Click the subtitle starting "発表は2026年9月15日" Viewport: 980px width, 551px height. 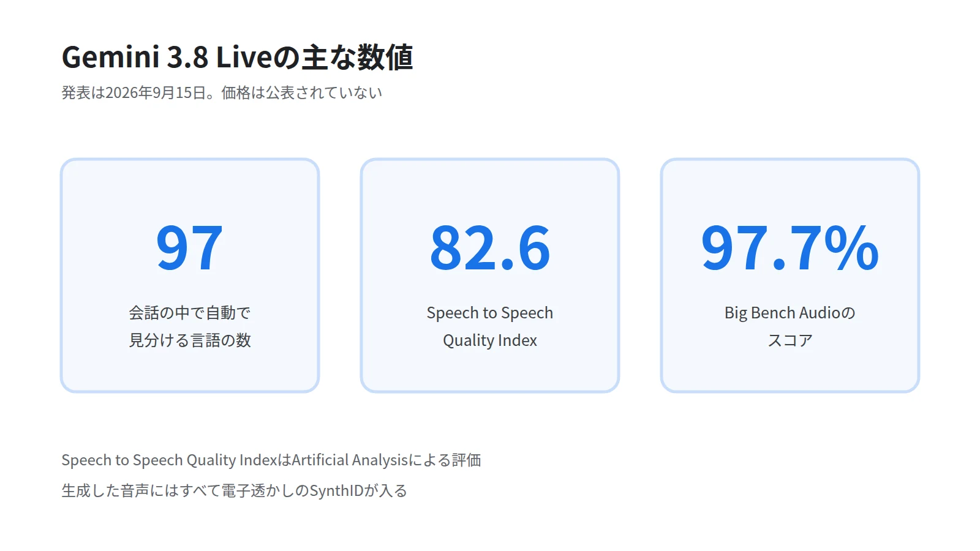click(x=222, y=92)
